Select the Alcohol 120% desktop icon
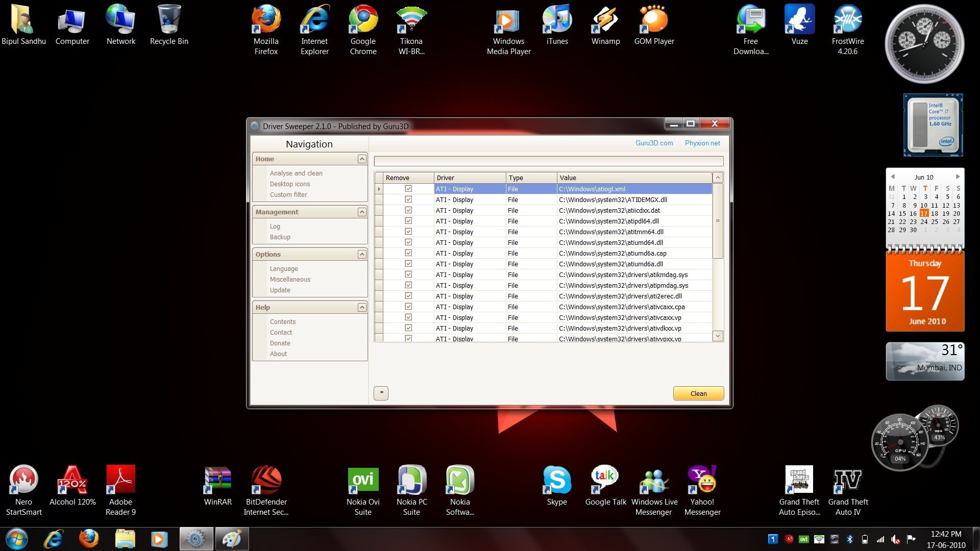The image size is (980, 551). point(72,486)
